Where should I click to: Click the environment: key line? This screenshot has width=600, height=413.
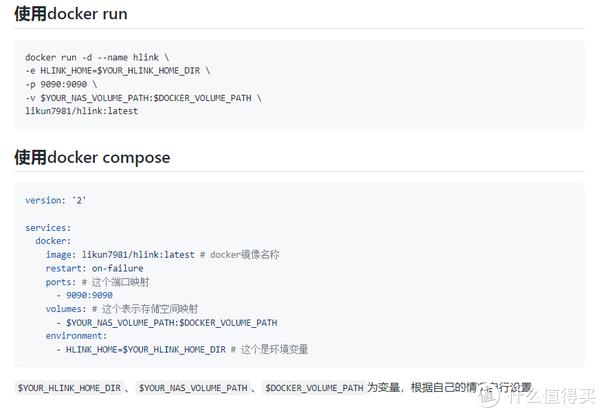point(76,336)
